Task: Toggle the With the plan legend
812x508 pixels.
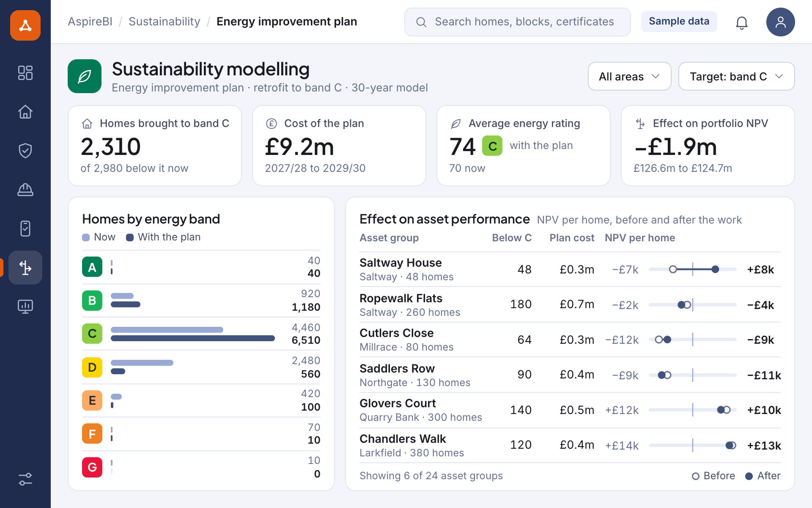Action: [x=163, y=237]
